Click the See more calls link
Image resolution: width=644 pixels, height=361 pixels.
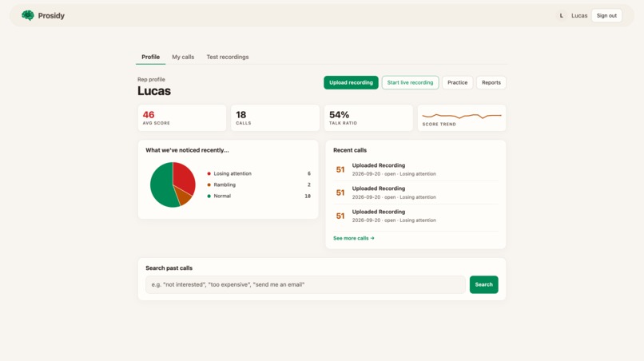click(x=354, y=238)
